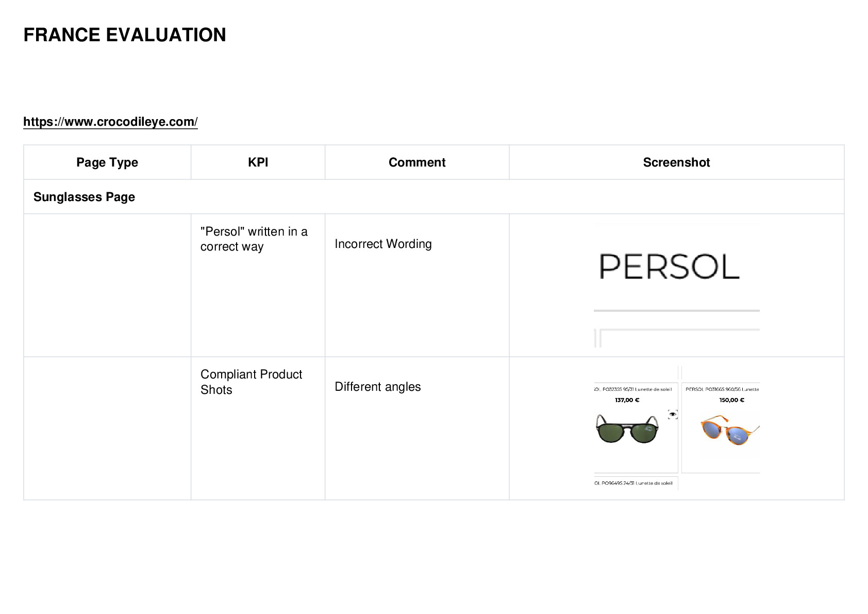This screenshot has width=868, height=614.
Task: Click the eye quick-view icon
Action: click(x=673, y=414)
